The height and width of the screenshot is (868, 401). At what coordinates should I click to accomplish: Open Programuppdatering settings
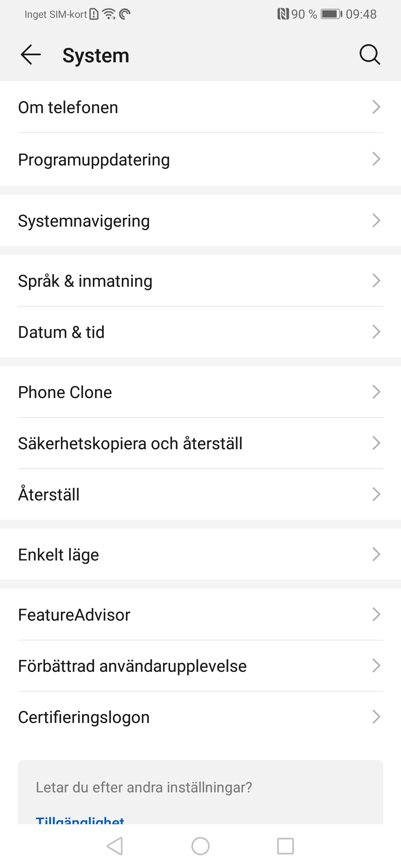94,160
